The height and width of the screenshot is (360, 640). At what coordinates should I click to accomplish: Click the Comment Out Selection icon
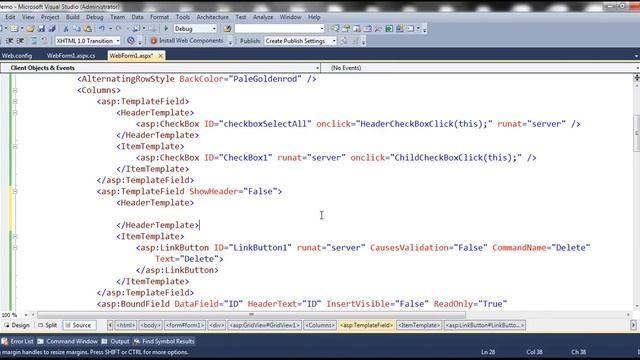(34, 41)
